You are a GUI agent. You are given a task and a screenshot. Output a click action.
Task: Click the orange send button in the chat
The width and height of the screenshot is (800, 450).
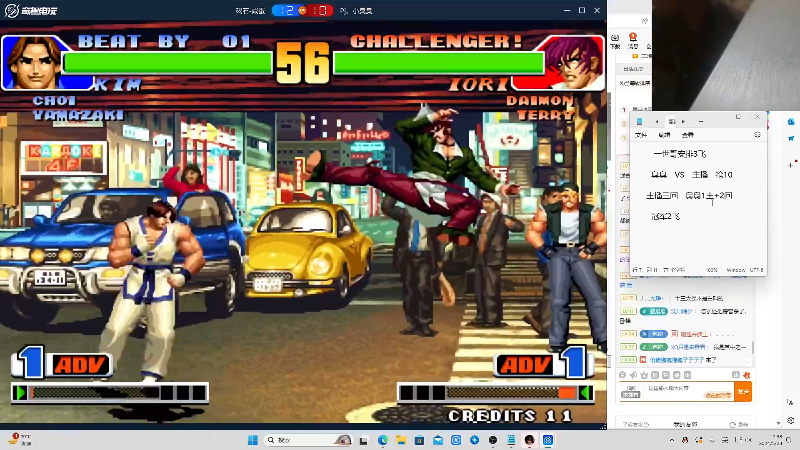[x=743, y=392]
